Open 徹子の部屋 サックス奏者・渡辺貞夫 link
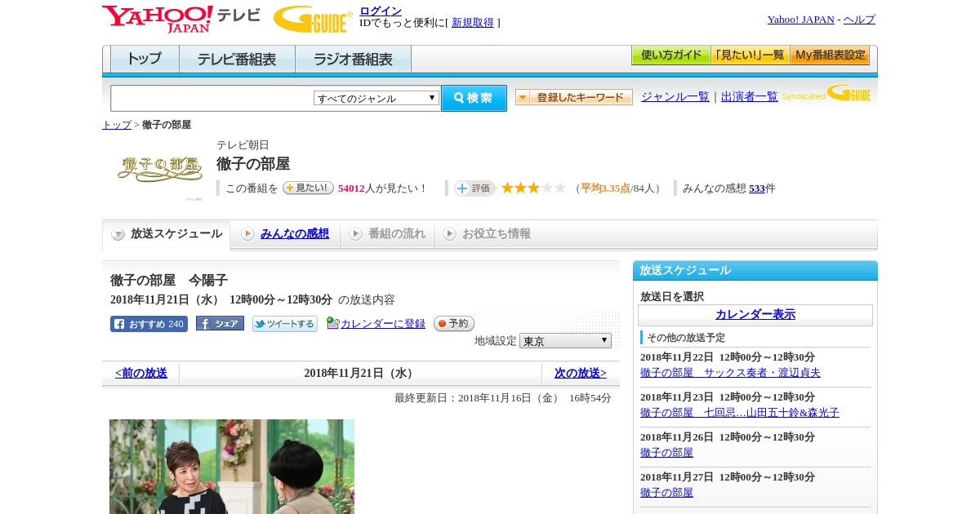The height and width of the screenshot is (514, 980). click(x=730, y=373)
